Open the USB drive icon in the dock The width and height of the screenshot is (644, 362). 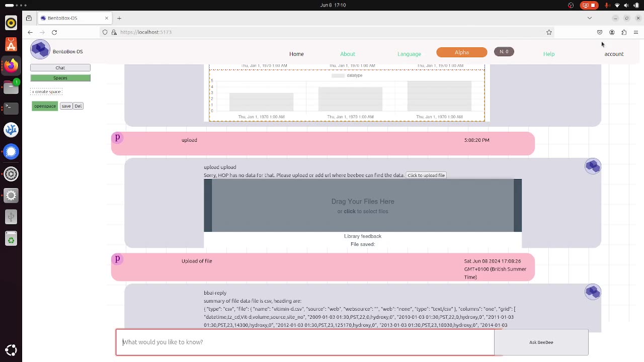pyautogui.click(x=11, y=217)
